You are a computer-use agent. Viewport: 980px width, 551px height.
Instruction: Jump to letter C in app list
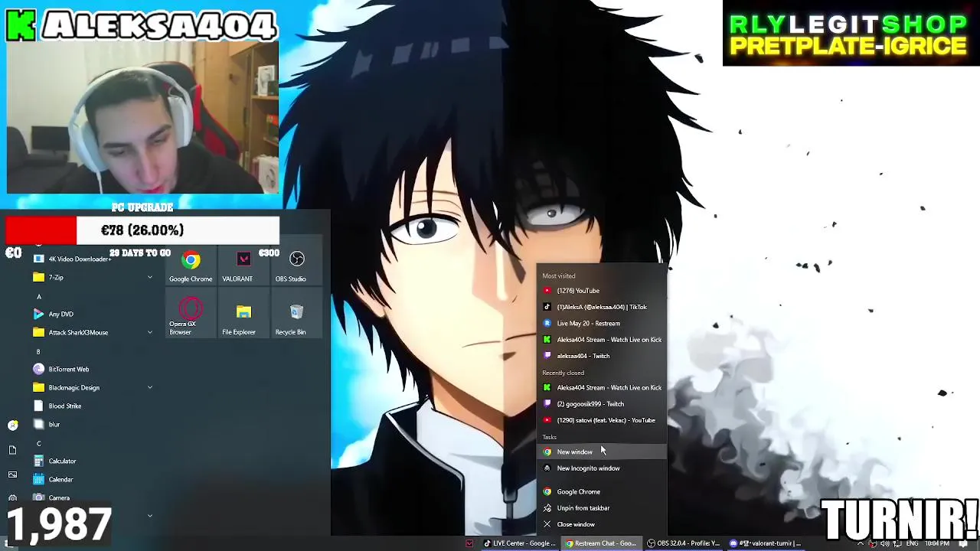[x=39, y=443]
